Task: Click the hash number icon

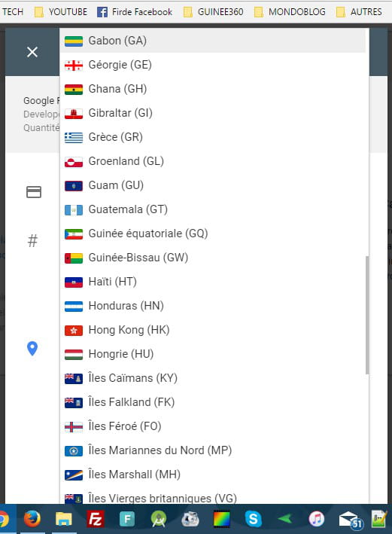Action: pyautogui.click(x=32, y=241)
